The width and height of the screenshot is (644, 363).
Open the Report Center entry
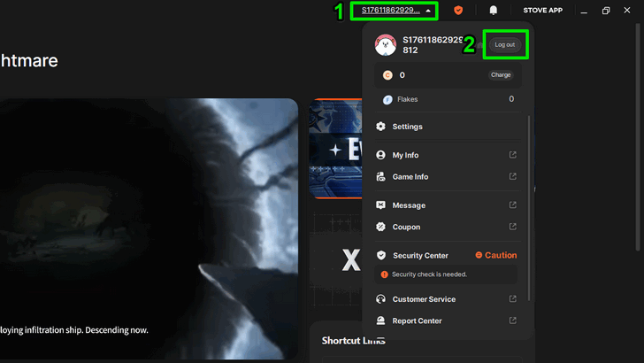point(417,321)
